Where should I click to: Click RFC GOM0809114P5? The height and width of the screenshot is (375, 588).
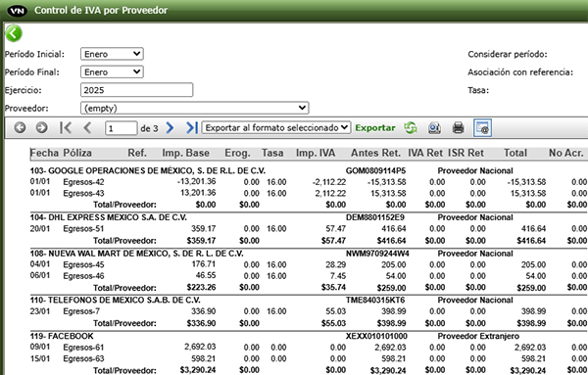[375, 170]
